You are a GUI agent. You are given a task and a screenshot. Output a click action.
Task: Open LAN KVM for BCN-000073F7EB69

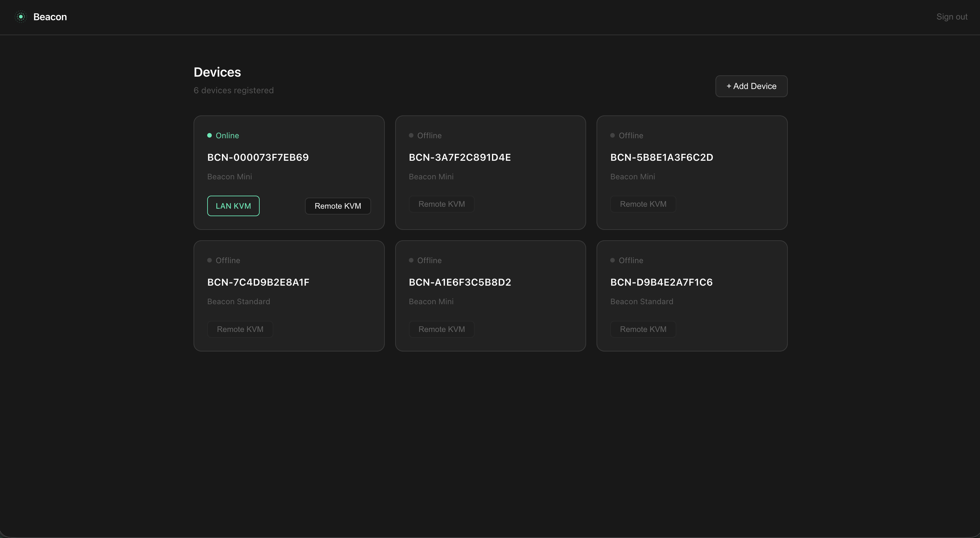pyautogui.click(x=233, y=206)
